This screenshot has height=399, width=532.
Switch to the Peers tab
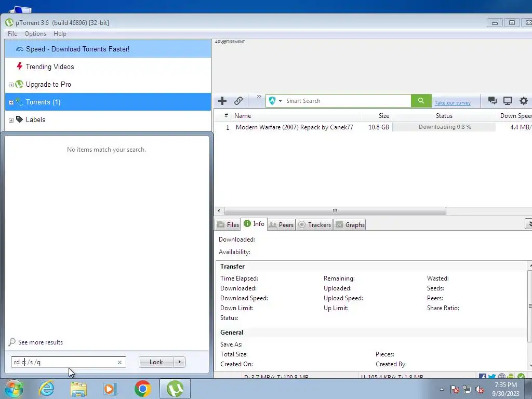coord(281,224)
